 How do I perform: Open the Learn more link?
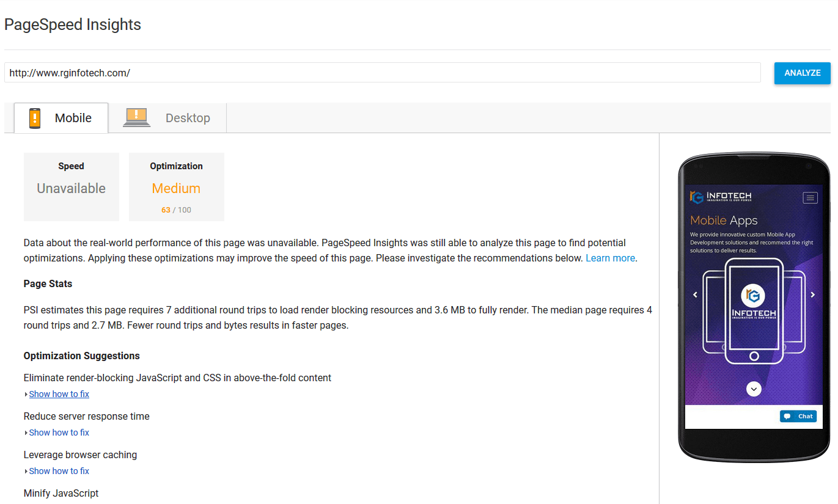(610, 258)
